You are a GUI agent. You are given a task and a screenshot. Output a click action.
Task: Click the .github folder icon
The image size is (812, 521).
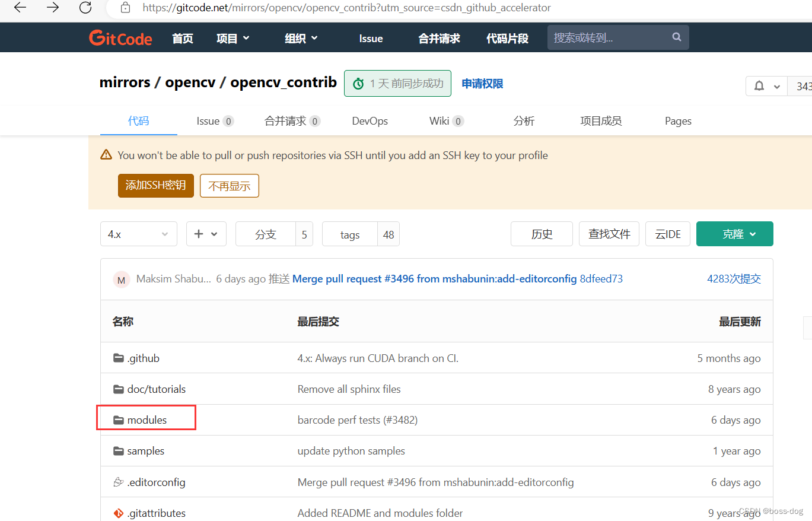coord(118,358)
